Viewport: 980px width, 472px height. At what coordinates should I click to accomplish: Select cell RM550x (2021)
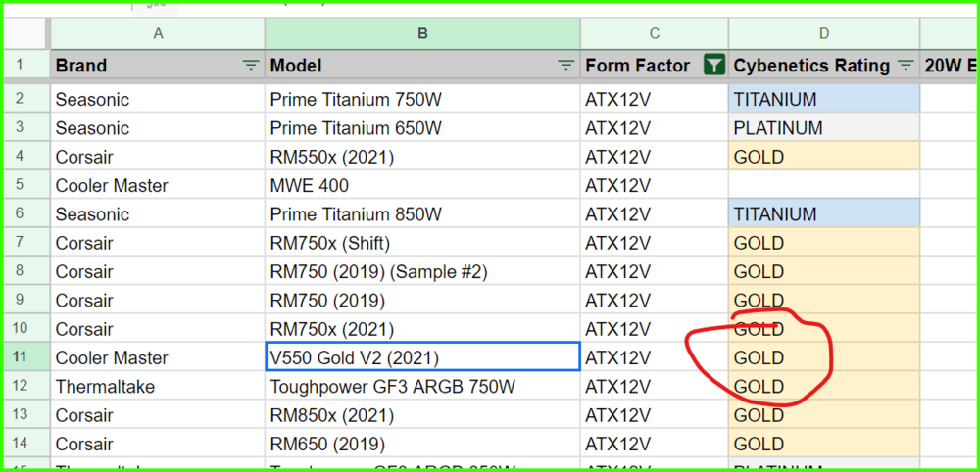[x=422, y=156]
